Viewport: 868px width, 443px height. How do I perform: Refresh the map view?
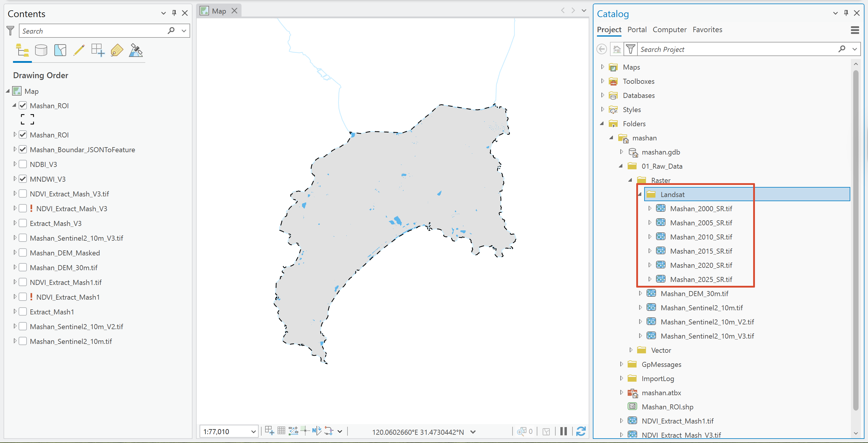point(581,431)
